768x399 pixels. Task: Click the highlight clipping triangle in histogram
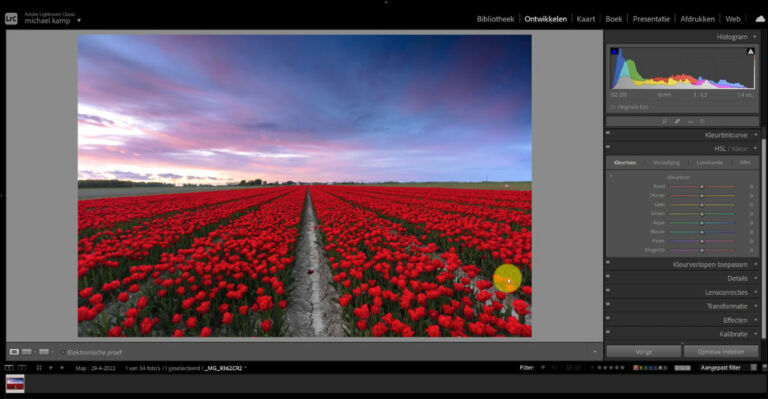coord(750,51)
